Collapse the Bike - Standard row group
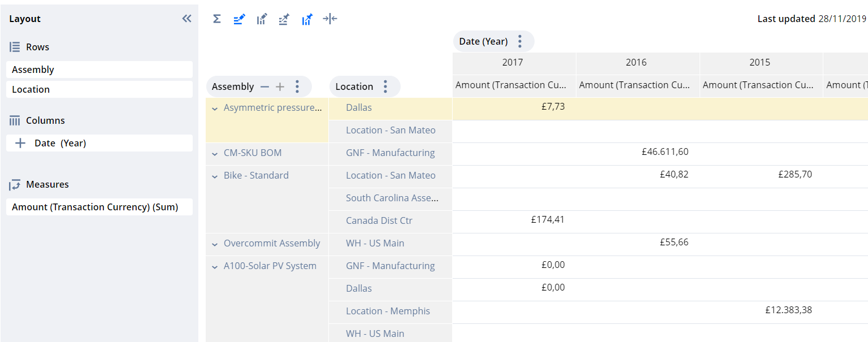Viewport: 868px width, 342px height. [214, 176]
